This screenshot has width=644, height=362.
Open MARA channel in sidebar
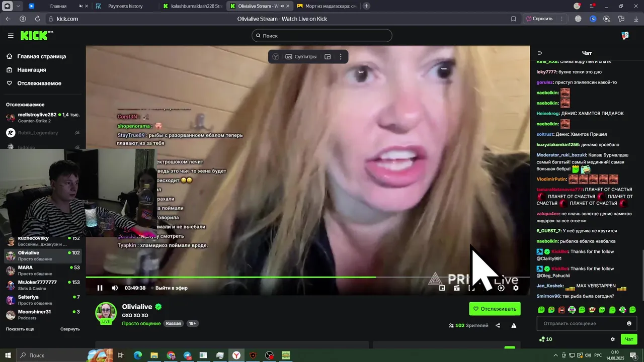(x=43, y=270)
